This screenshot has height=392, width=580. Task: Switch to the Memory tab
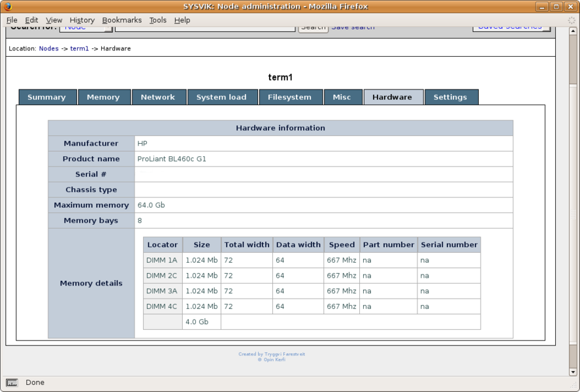pos(105,97)
